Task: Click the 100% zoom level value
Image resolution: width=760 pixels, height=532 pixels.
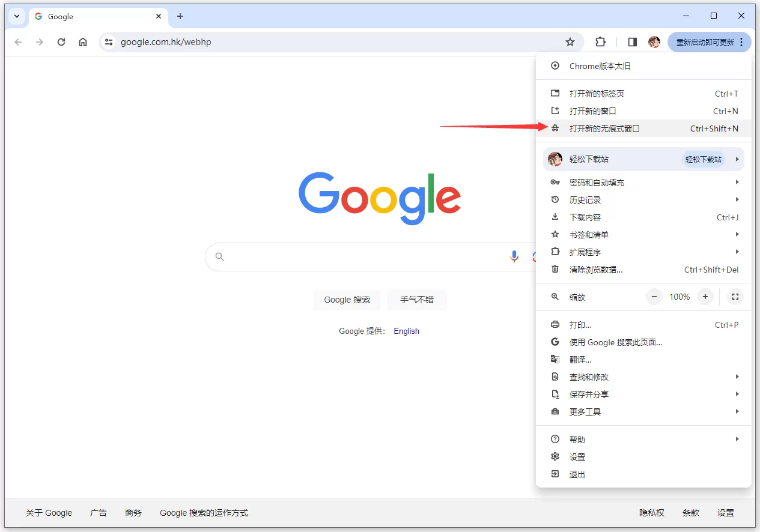Action: (679, 297)
